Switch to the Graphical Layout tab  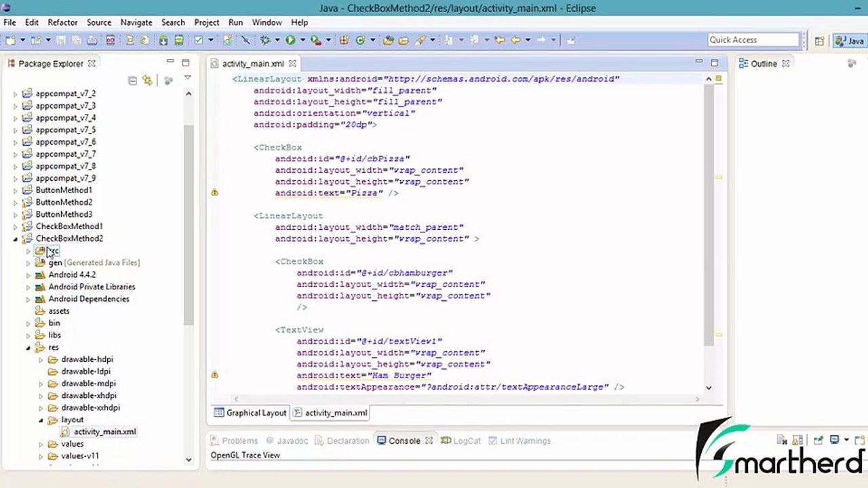[250, 413]
